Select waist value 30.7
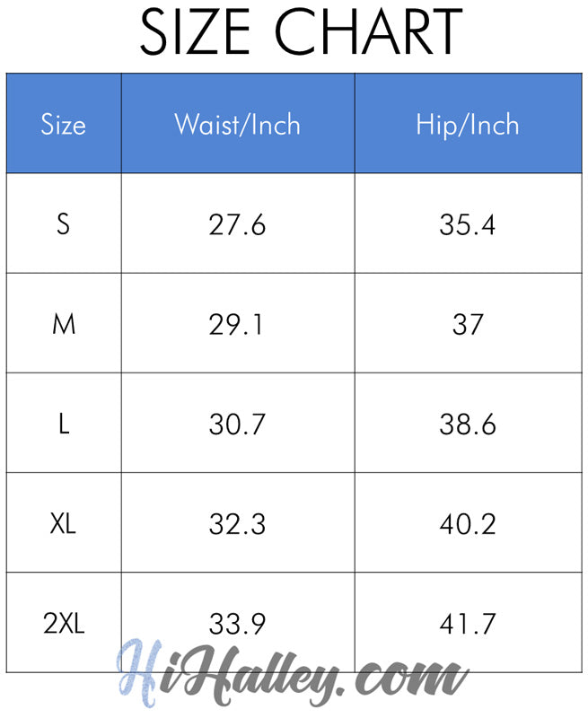Viewport: 588px width, 718px height. click(x=238, y=423)
